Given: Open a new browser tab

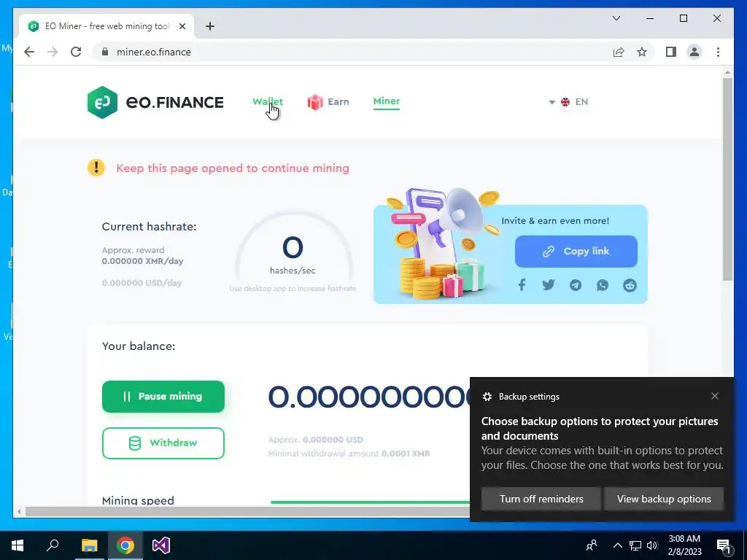Looking at the screenshot, I should [209, 26].
